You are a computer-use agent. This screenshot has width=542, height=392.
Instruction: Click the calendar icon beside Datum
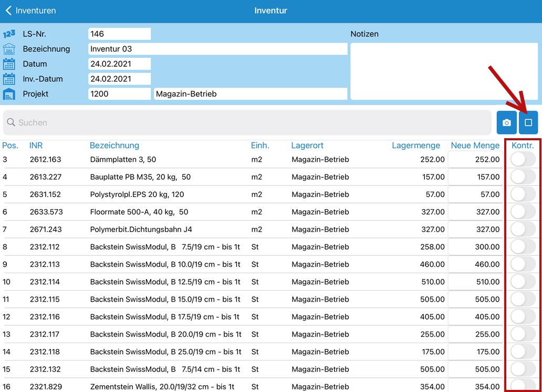(x=9, y=64)
